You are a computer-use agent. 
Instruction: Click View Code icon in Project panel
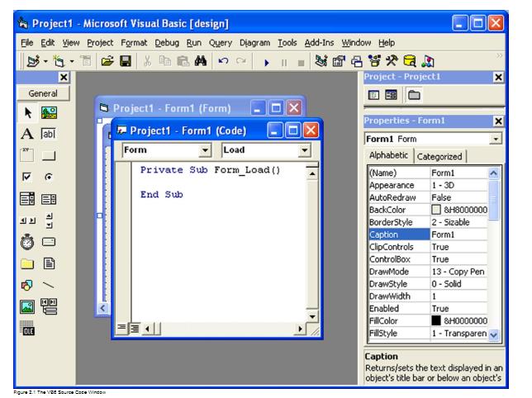tap(373, 95)
